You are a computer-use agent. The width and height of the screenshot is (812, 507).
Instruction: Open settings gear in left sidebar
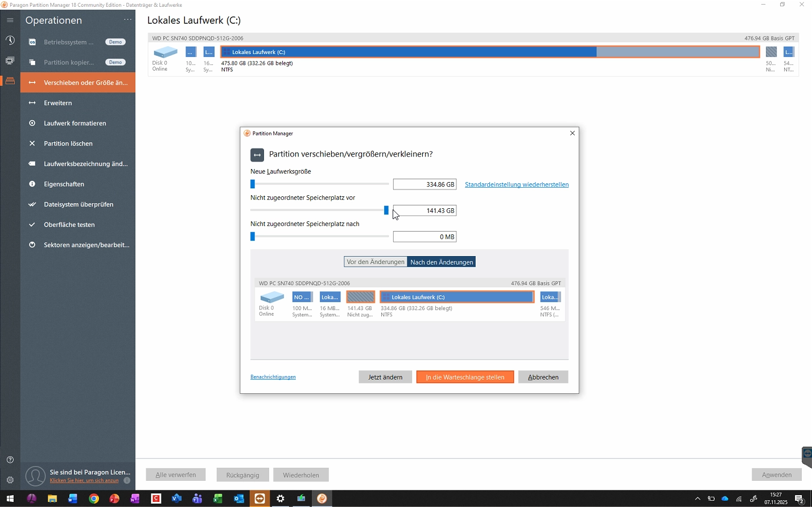coord(10,480)
